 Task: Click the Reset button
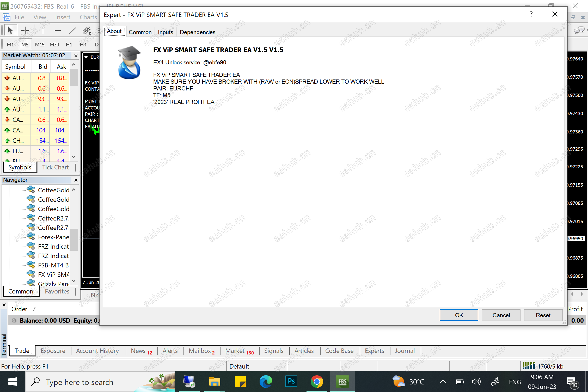(x=543, y=315)
